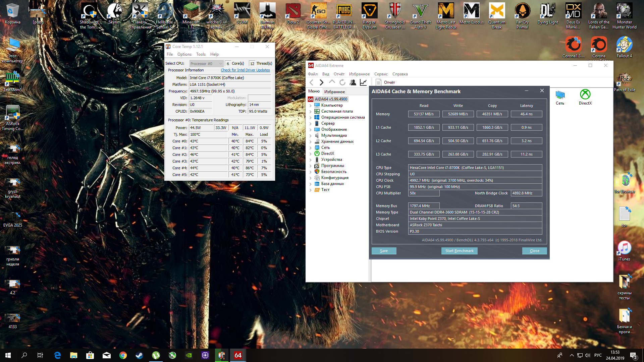Click the Save button in benchmark window
The height and width of the screenshot is (362, 644).
384,251
